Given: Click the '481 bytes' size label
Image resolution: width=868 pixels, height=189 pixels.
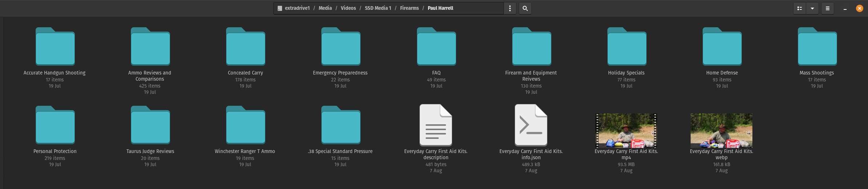Looking at the screenshot, I should coord(436,164).
